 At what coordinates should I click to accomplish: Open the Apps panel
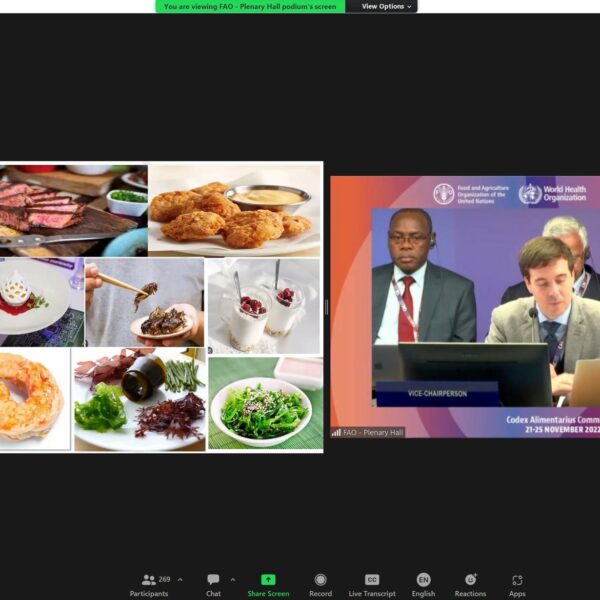pyautogui.click(x=517, y=583)
